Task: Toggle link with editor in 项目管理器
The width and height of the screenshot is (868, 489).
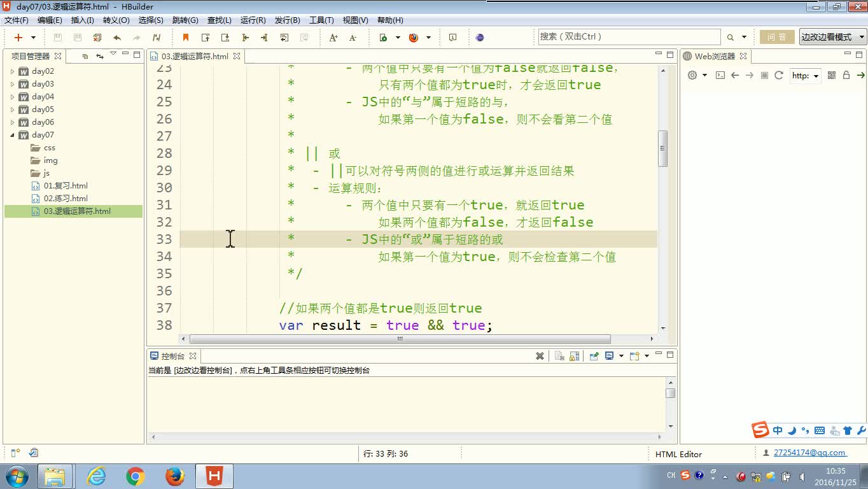Action: point(99,56)
